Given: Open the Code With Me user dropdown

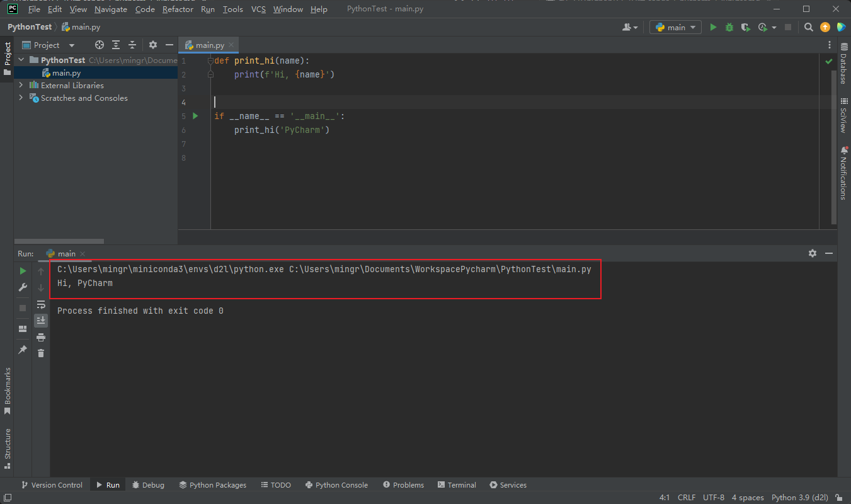Looking at the screenshot, I should point(629,27).
